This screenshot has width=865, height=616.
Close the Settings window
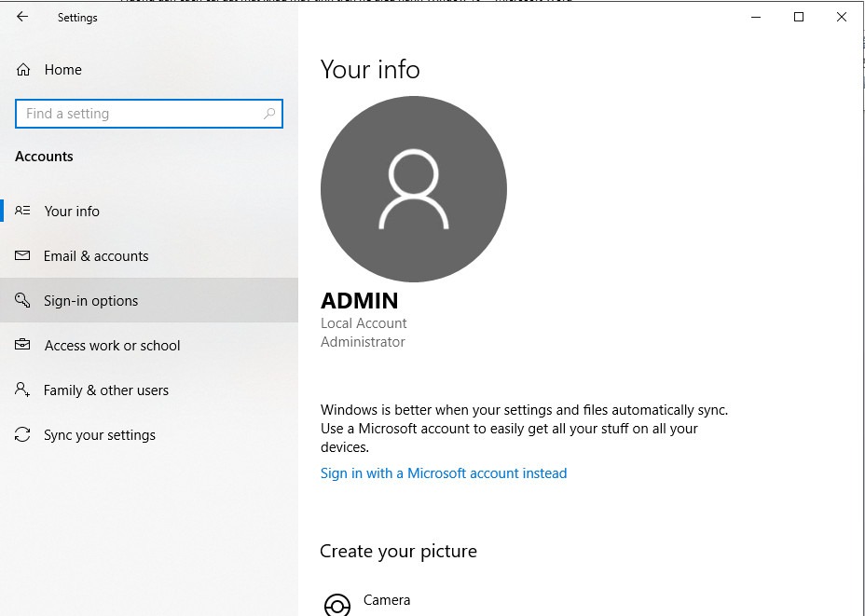pyautogui.click(x=842, y=17)
